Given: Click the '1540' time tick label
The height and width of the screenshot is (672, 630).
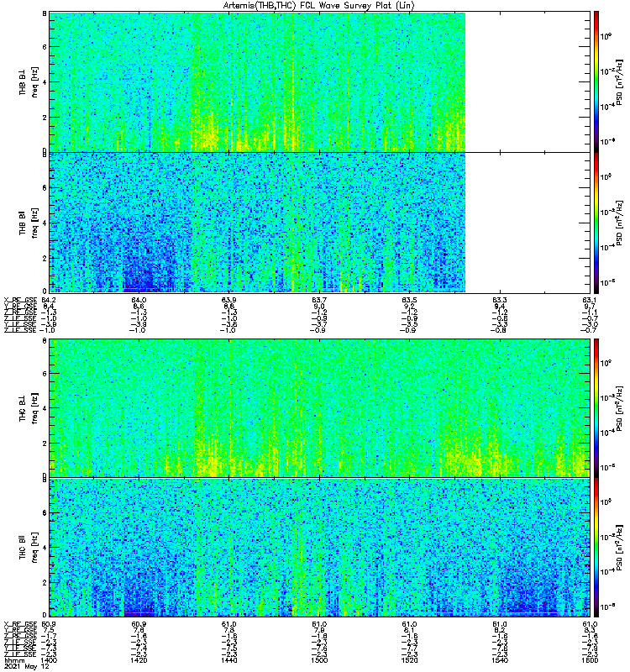Looking at the screenshot, I should (500, 660).
